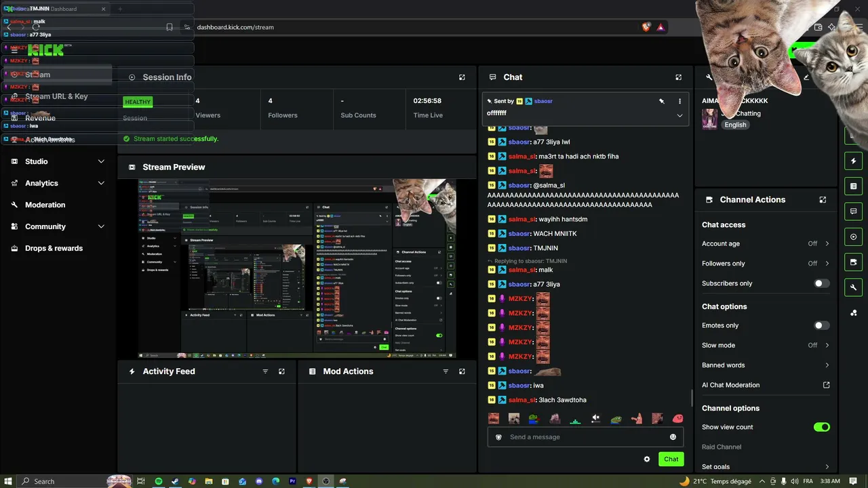Image resolution: width=868 pixels, height=488 pixels.
Task: Open Moderation in the sidebar
Action: coord(45,205)
